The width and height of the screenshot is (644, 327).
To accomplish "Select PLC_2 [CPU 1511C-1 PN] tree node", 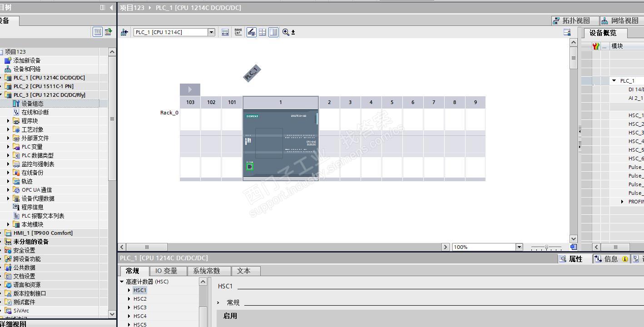I will 43,86.
